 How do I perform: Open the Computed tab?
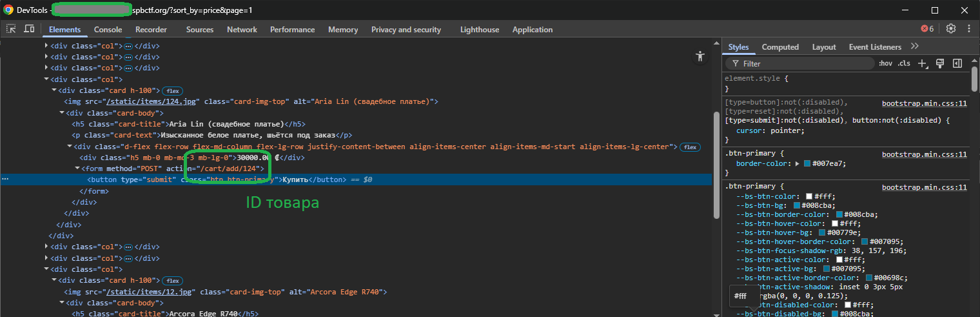pos(780,47)
